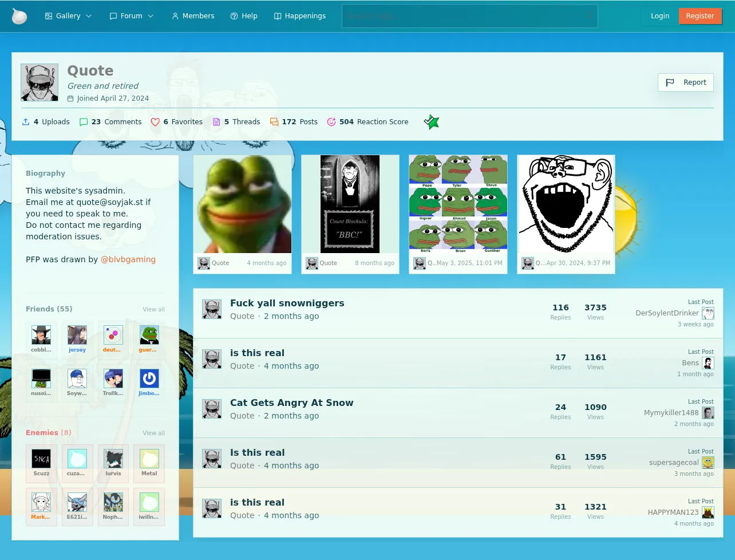View the 6 Favorites stat
This screenshot has height=560, width=735.
(177, 122)
